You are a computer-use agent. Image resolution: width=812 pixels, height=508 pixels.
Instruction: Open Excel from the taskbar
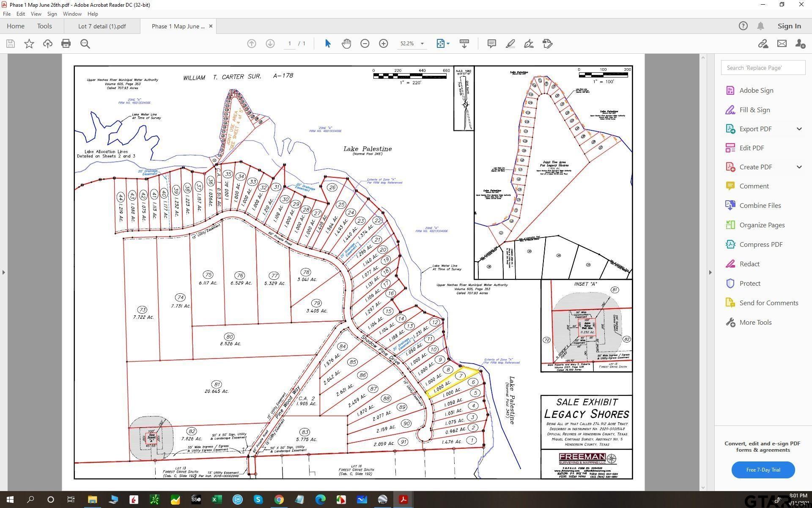pyautogui.click(x=217, y=500)
